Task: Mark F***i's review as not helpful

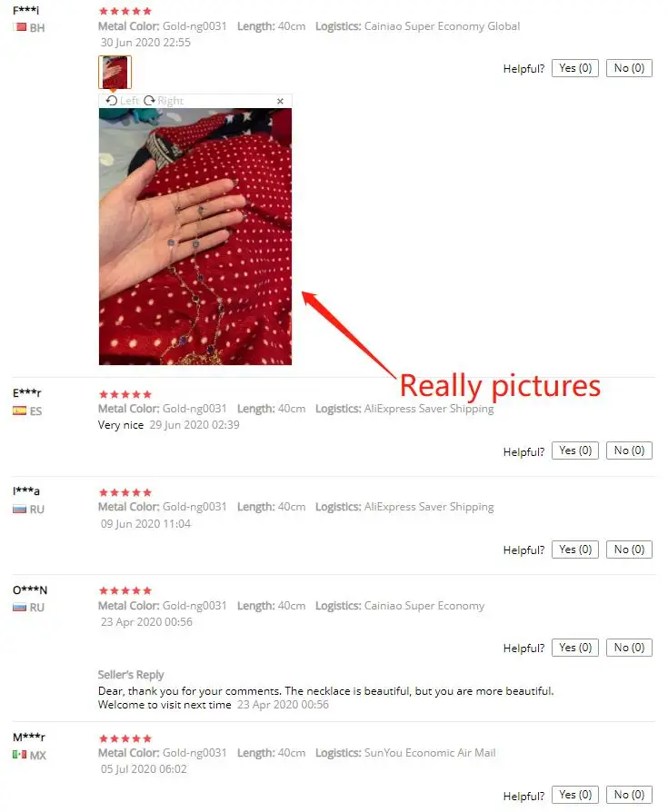Action: click(x=629, y=68)
